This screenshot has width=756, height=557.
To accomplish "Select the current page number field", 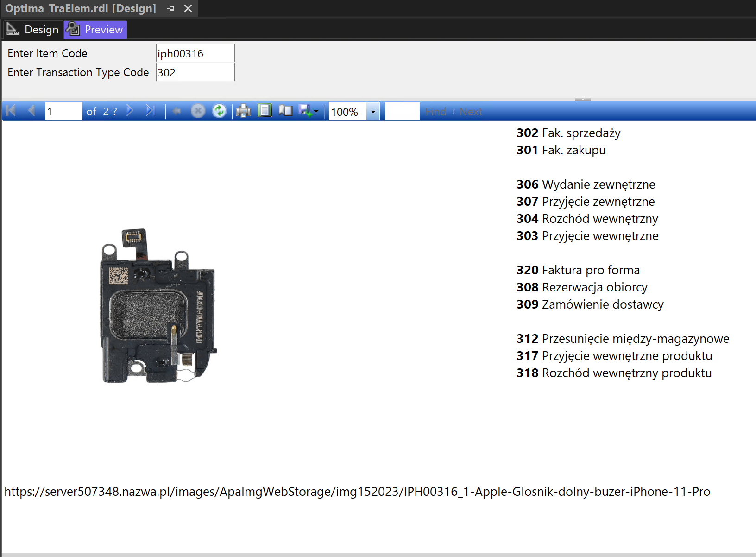I will click(x=63, y=111).
